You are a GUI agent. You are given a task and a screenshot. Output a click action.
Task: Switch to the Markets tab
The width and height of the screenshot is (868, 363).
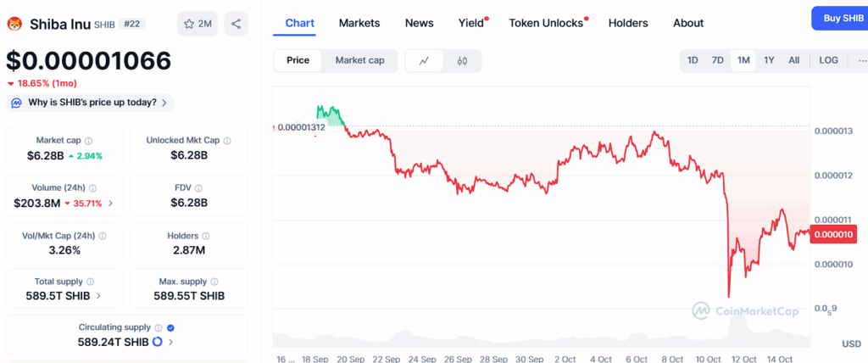(359, 23)
